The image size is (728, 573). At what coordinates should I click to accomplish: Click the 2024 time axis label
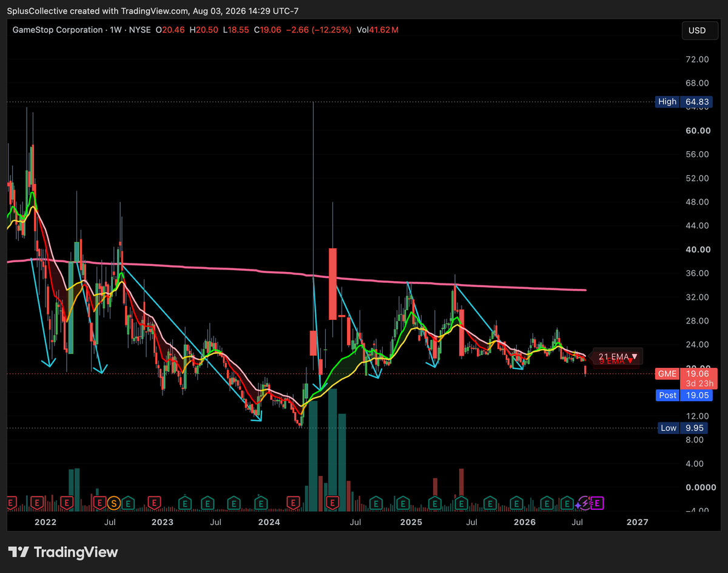(269, 522)
